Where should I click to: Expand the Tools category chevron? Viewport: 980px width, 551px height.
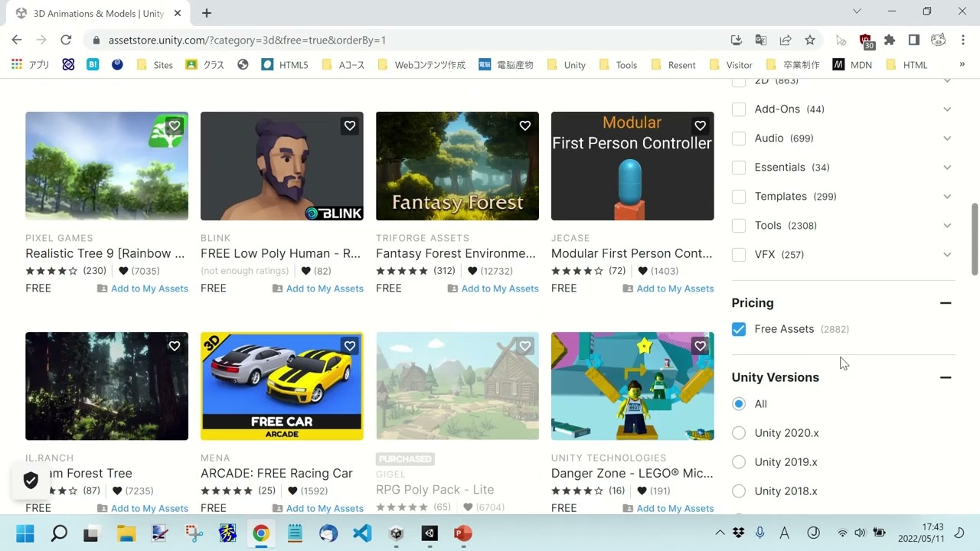[947, 226]
